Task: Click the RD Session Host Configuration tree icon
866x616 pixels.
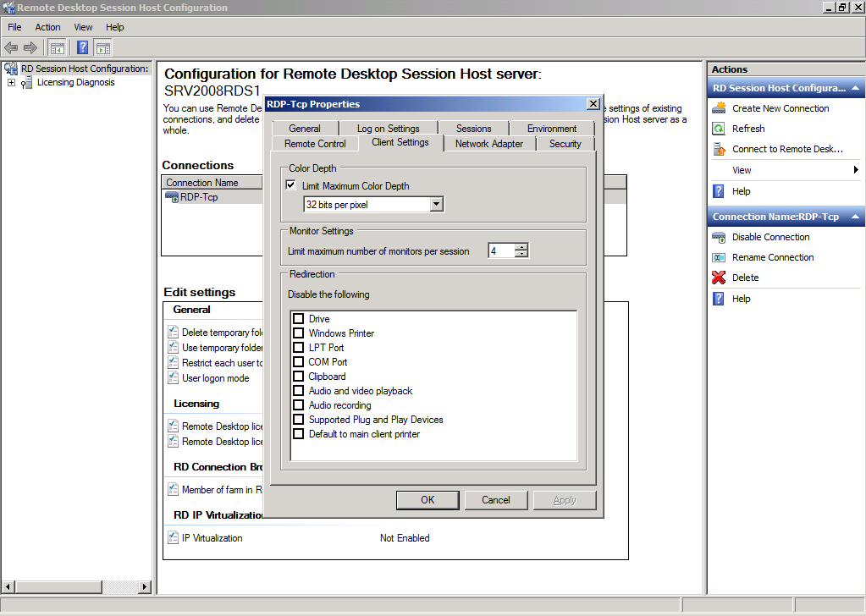Action: [11, 69]
